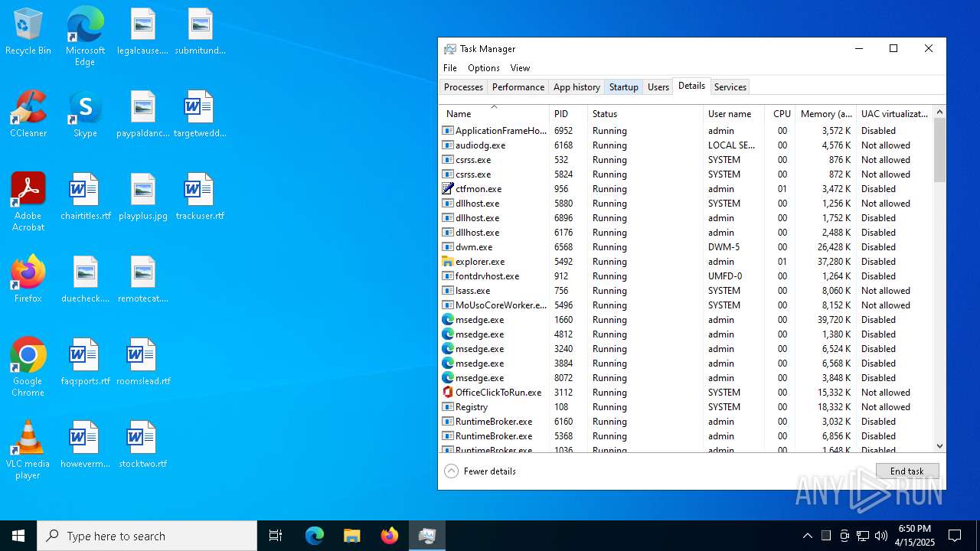Switch to the Users tab
Image resolution: width=980 pixels, height=551 pixels.
click(658, 87)
